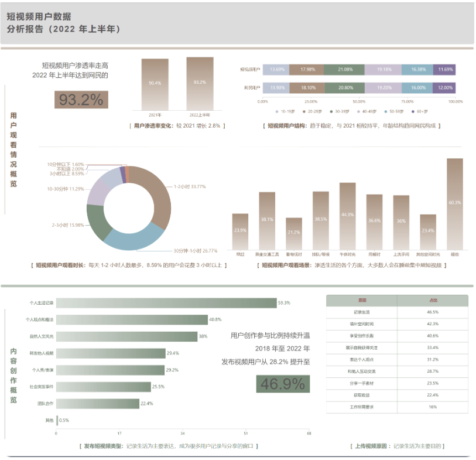Click the 20.80% segment of 网民用户 bar
The height and width of the screenshot is (460, 476).
coord(344,88)
